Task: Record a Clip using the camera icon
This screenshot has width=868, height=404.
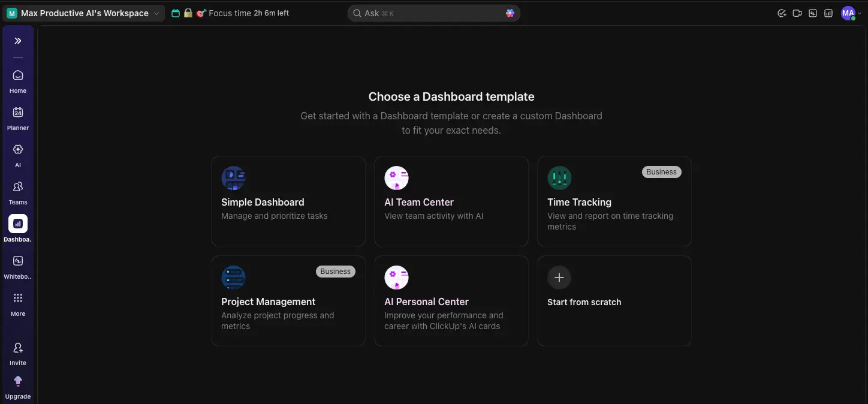Action: click(x=797, y=13)
